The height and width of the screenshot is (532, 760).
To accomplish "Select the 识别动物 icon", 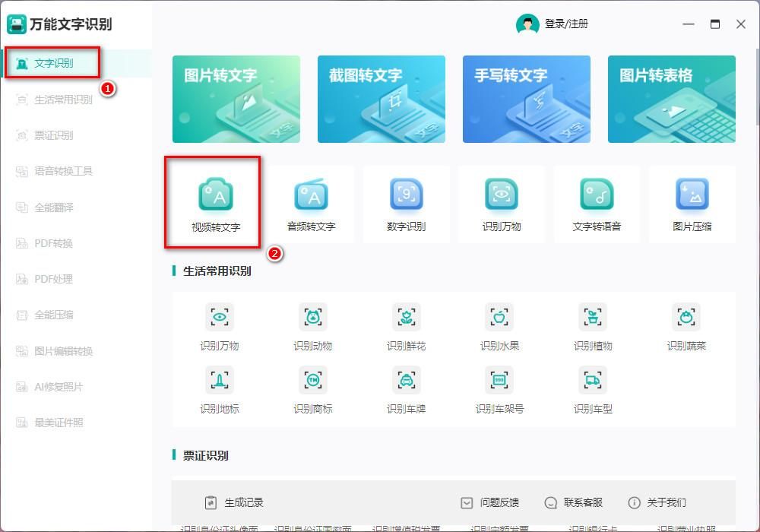I will point(312,327).
